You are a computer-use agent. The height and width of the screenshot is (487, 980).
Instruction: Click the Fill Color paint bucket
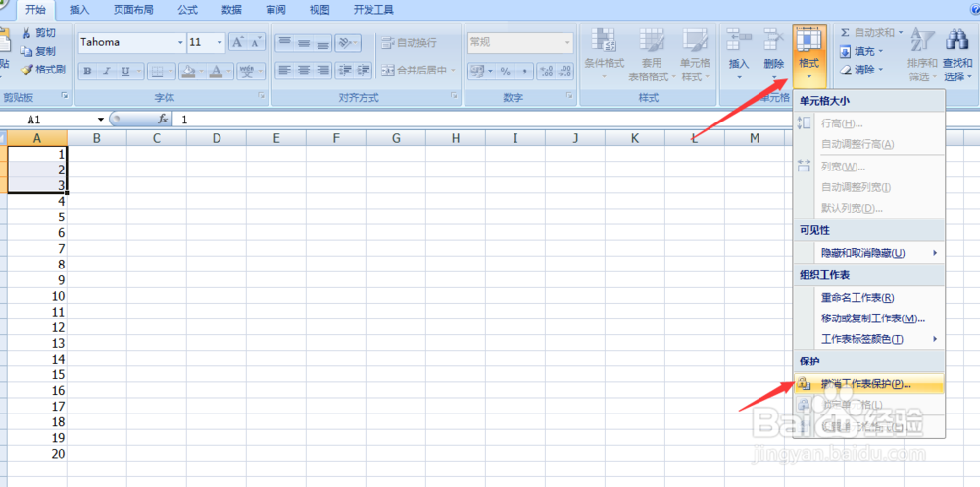[187, 72]
